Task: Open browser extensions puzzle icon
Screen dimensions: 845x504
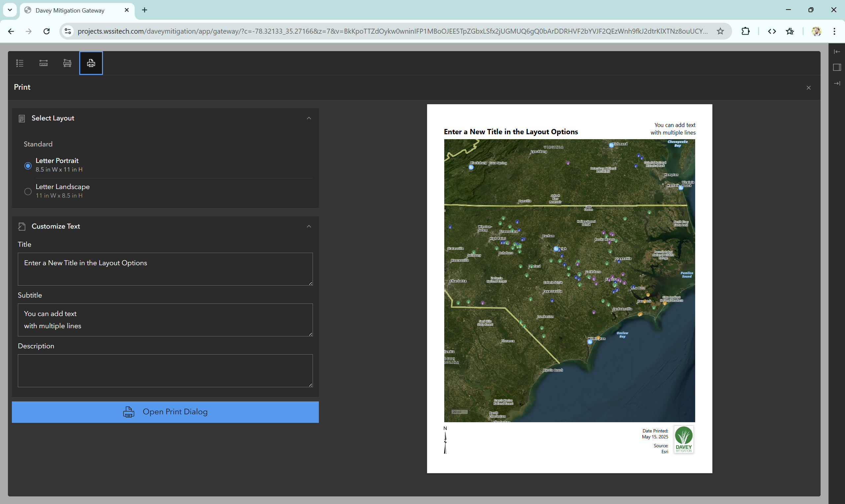Action: tap(745, 31)
